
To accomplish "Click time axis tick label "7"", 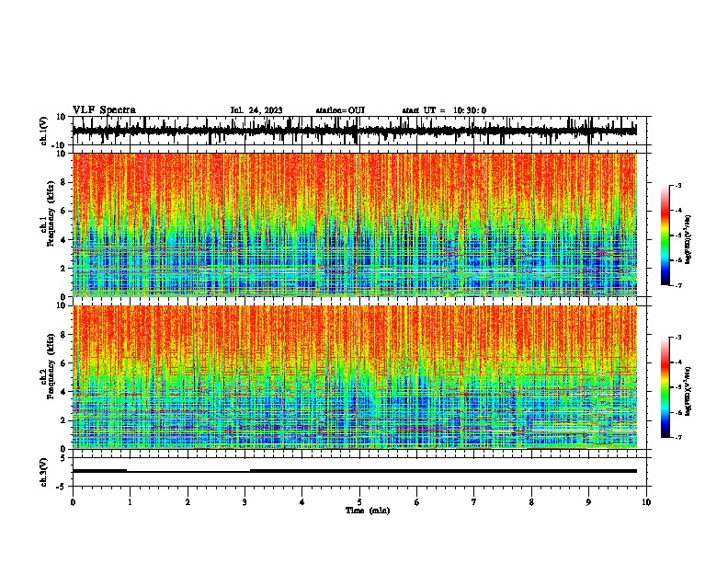I will (x=474, y=502).
